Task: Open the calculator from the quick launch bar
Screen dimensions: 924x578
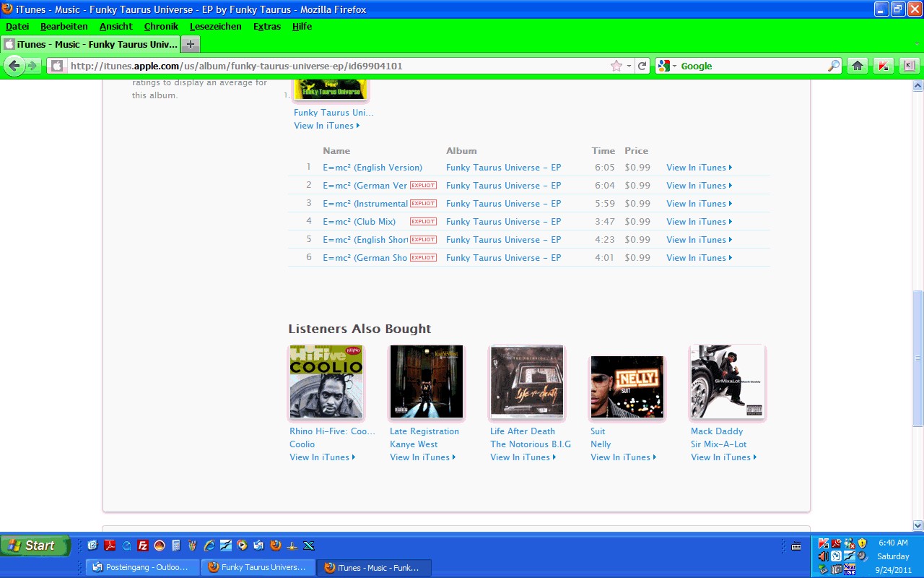Action: point(176,545)
